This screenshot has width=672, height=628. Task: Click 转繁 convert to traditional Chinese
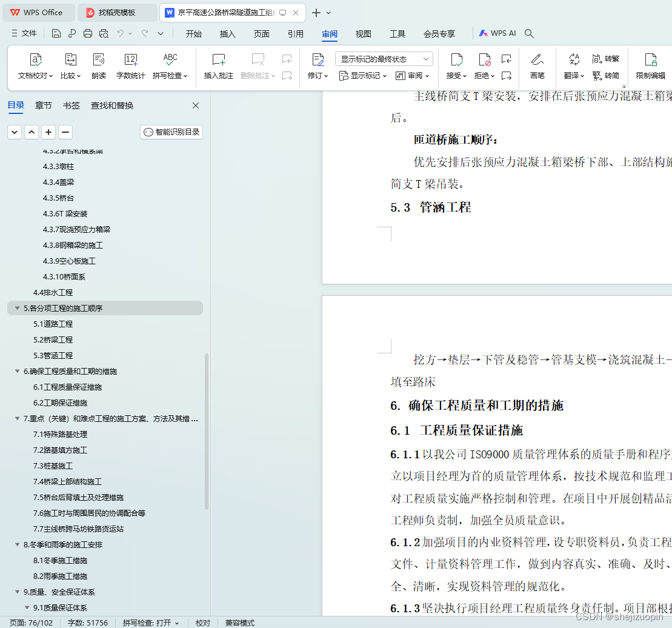tap(605, 59)
